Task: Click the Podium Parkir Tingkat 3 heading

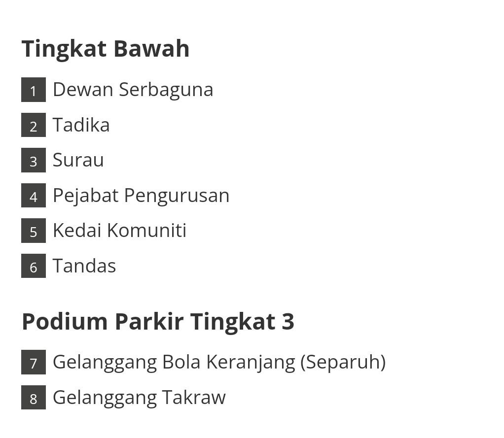Action: pyautogui.click(x=158, y=321)
